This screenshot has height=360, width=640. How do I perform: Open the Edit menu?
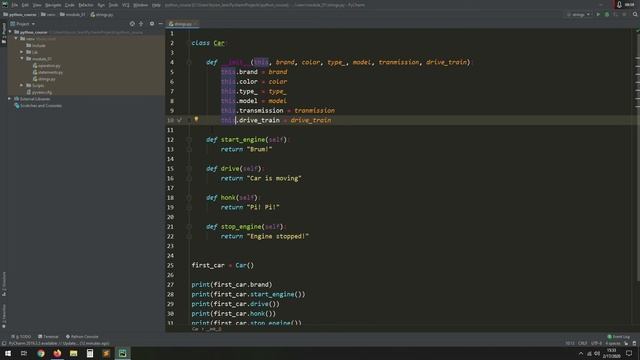coord(25,5)
